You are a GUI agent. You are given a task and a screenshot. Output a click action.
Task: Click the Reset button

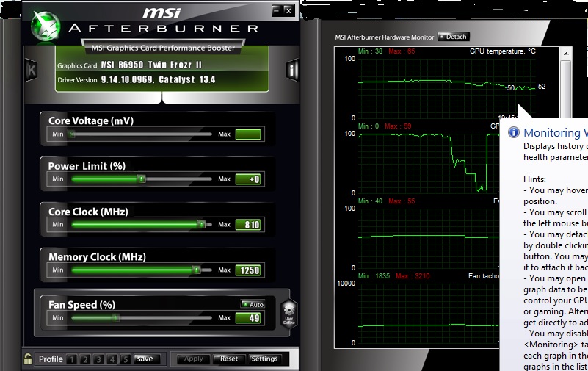(x=229, y=359)
